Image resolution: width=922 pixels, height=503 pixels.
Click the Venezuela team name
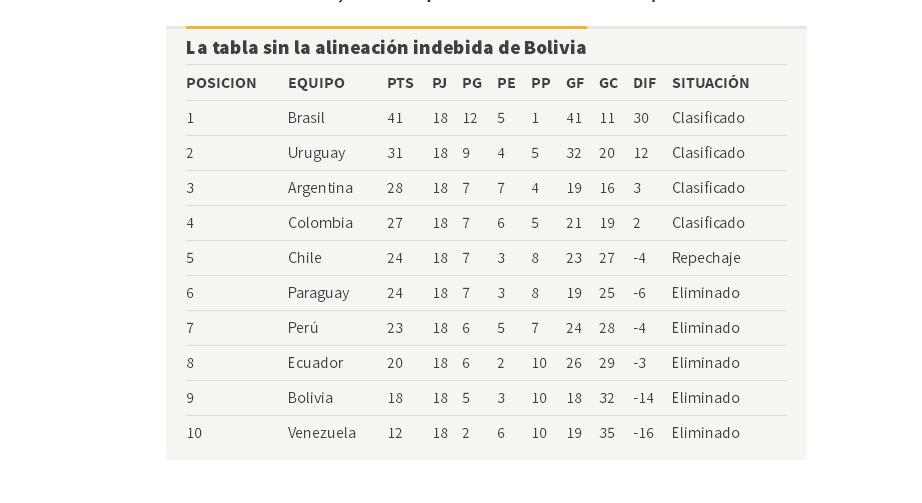pyautogui.click(x=322, y=433)
